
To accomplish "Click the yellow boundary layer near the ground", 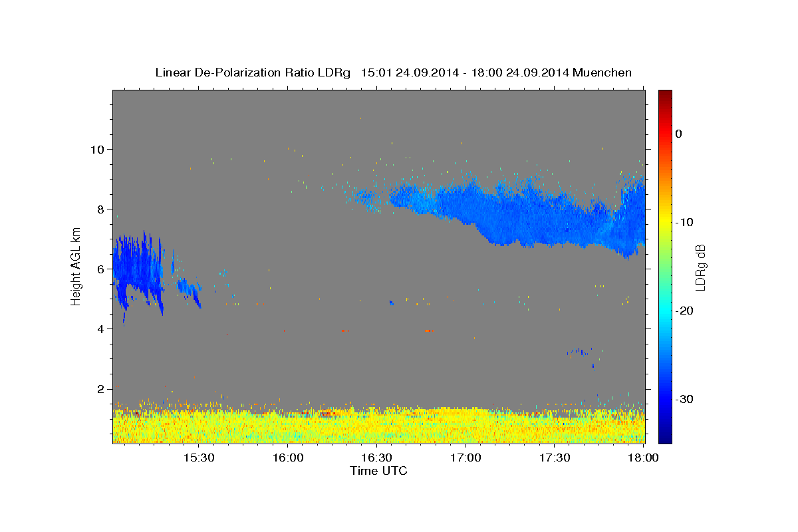I will (x=378, y=426).
